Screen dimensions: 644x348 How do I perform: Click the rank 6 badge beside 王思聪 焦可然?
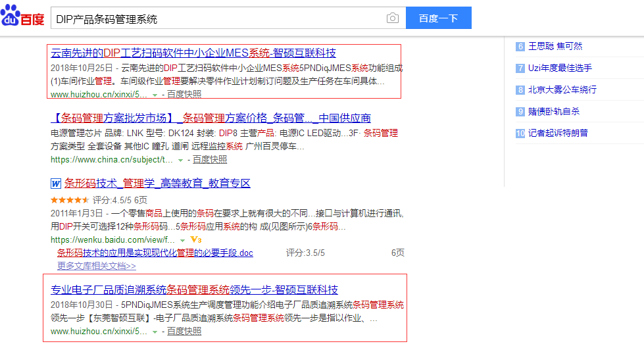pos(520,46)
